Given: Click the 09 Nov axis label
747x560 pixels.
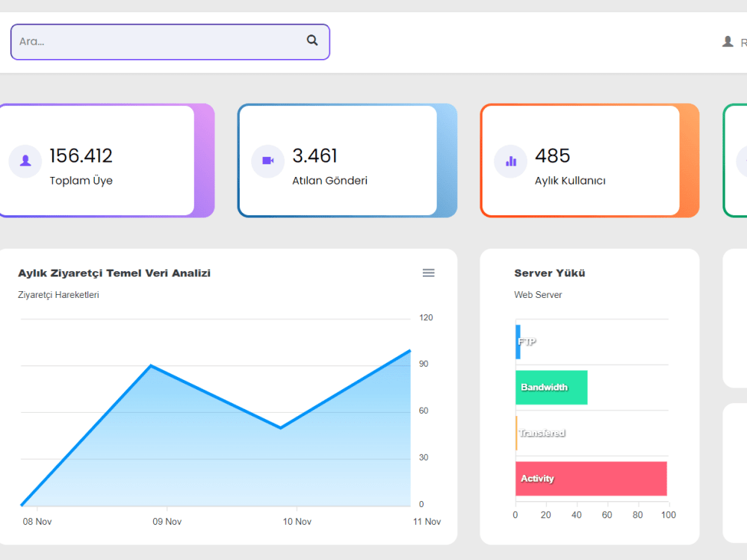Looking at the screenshot, I should pyautogui.click(x=167, y=522).
